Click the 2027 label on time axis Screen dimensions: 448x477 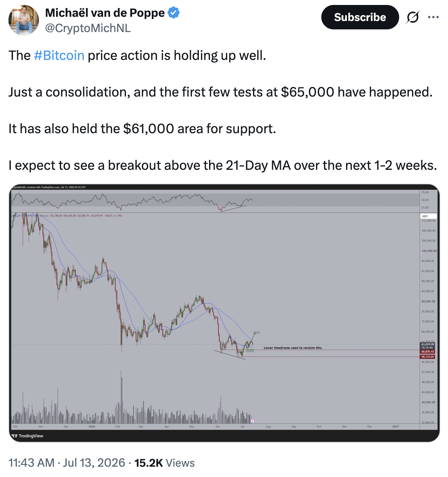click(395, 427)
